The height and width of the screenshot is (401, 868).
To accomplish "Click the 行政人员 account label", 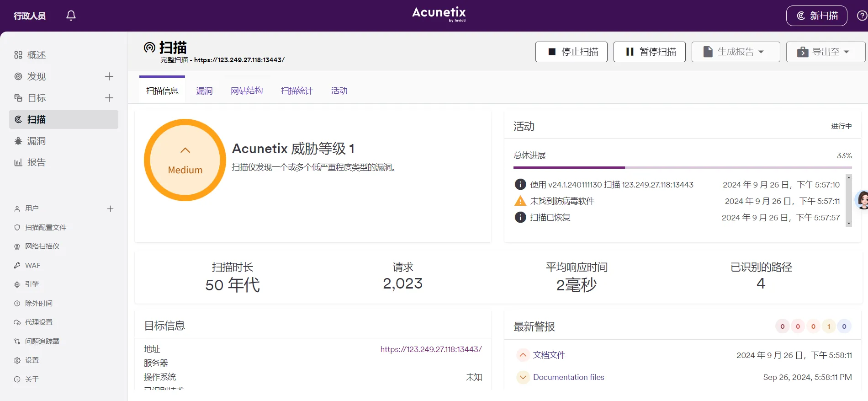I will (30, 16).
